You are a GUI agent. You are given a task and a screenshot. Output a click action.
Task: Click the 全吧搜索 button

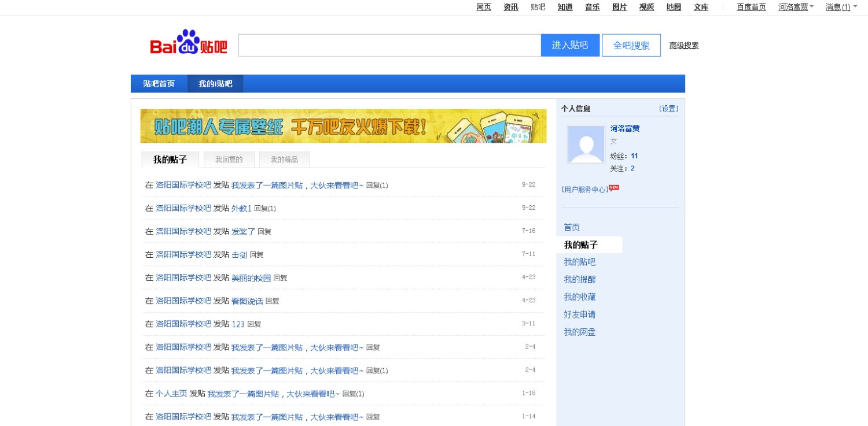point(631,45)
